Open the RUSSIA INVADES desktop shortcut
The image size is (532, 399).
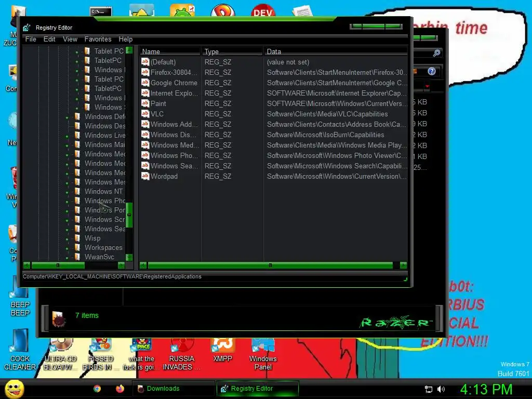pos(182,345)
